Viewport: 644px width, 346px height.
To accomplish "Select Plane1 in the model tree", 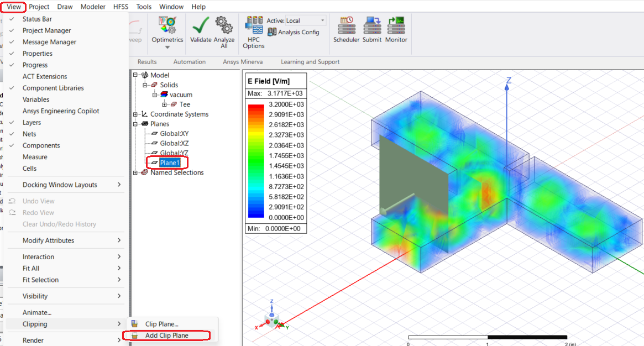I will coord(170,162).
